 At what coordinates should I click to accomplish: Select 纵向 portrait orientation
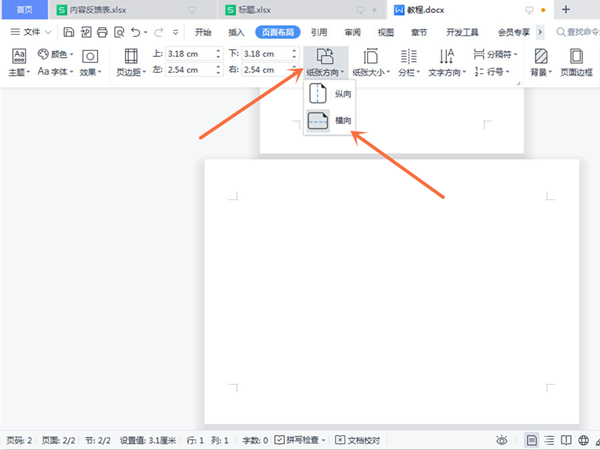tap(330, 93)
